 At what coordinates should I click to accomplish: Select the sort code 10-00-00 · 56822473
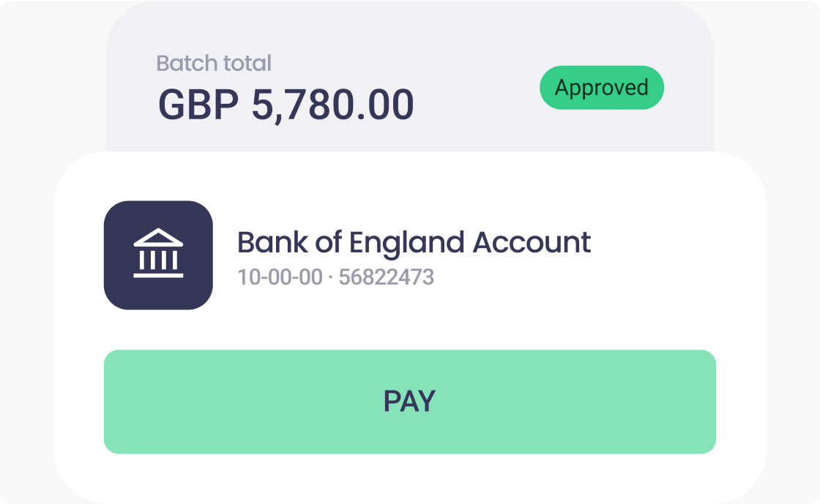click(336, 277)
